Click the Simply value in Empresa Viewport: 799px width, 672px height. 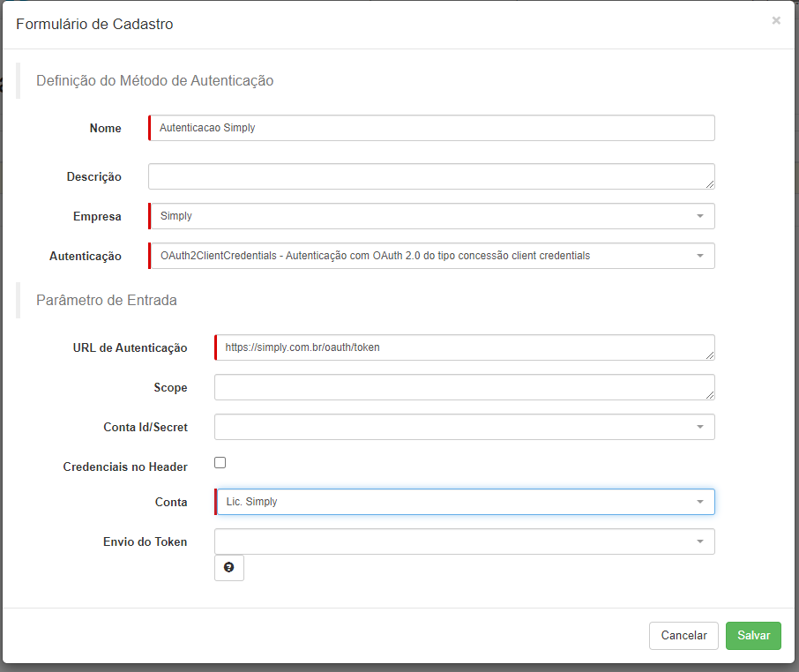click(176, 216)
